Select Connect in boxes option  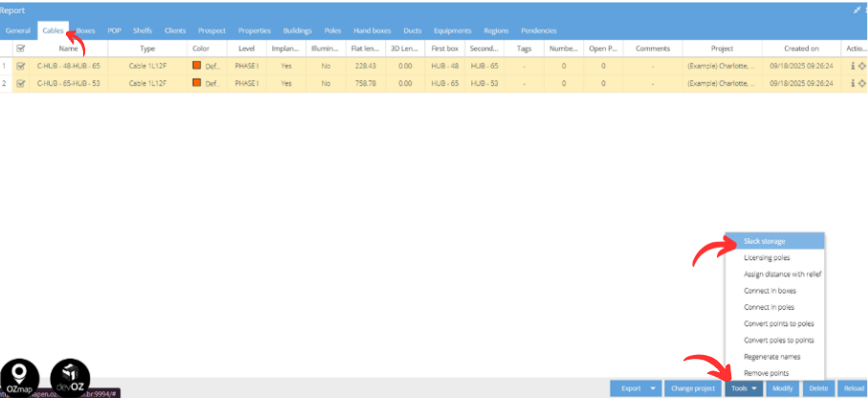point(775,291)
